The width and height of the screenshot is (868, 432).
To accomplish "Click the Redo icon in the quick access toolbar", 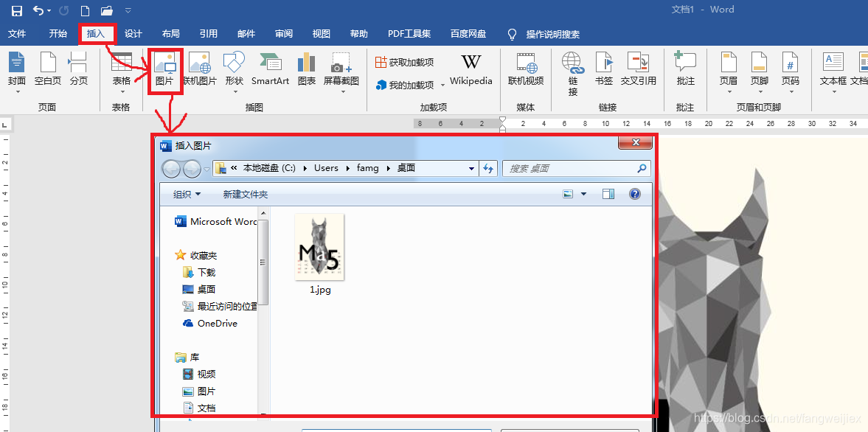I will [x=63, y=10].
